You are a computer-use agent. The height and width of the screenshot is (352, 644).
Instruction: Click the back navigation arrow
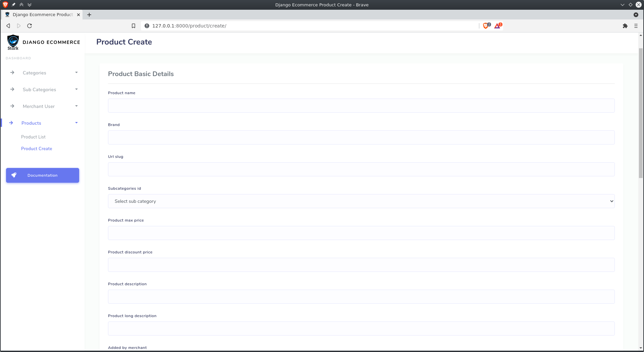point(8,25)
